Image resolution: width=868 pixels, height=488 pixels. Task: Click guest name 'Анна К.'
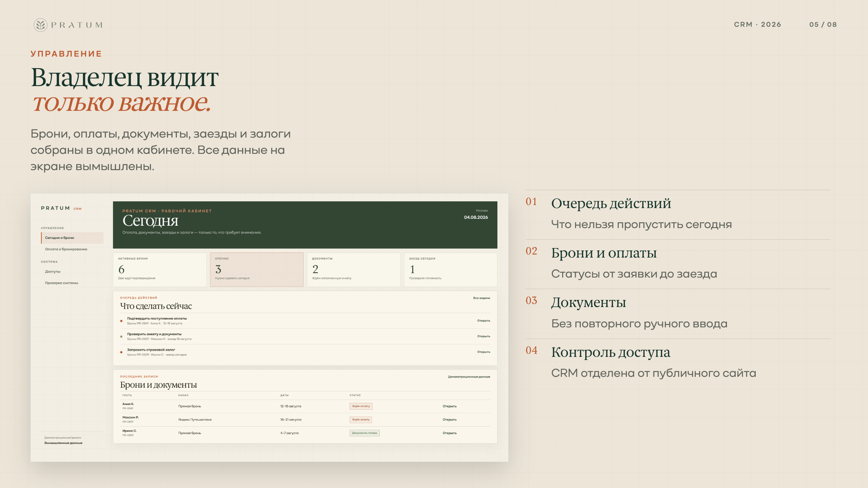pos(128,404)
